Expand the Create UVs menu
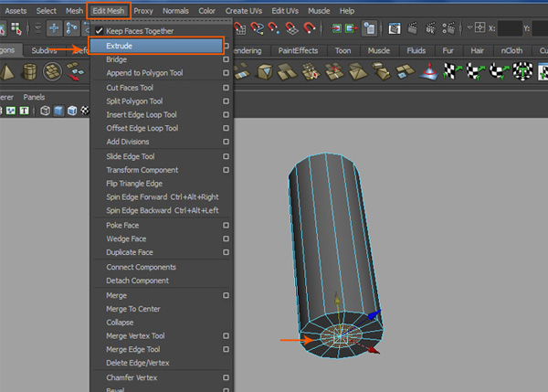Image resolution: width=548 pixels, height=392 pixels. [x=243, y=10]
